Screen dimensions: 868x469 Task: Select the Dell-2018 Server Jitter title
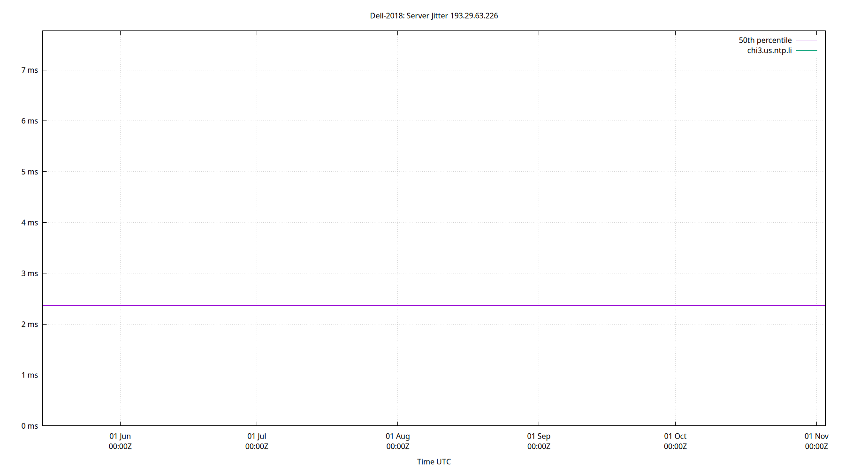point(434,15)
